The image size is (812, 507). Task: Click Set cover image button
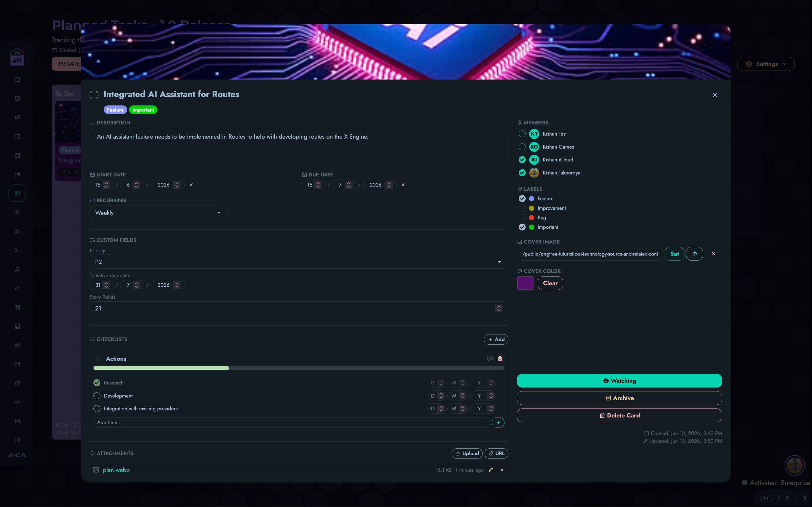pyautogui.click(x=674, y=254)
